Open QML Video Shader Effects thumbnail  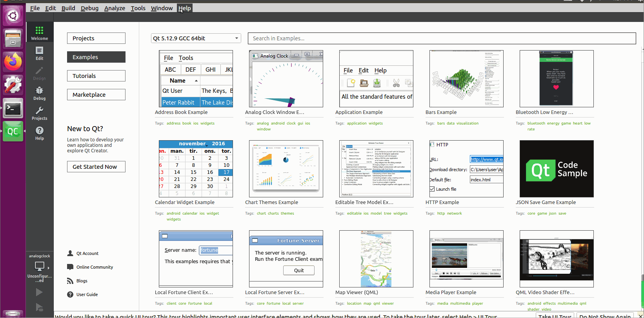[x=557, y=259]
